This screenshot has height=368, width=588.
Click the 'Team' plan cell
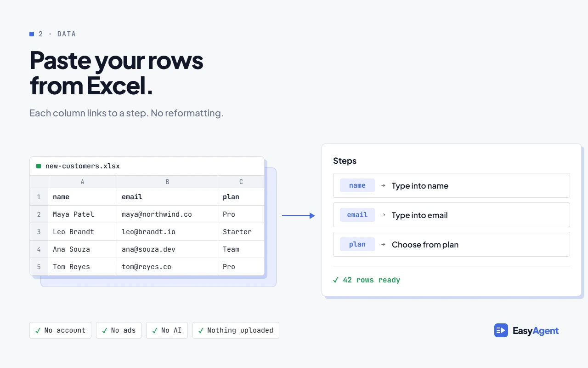(241, 249)
